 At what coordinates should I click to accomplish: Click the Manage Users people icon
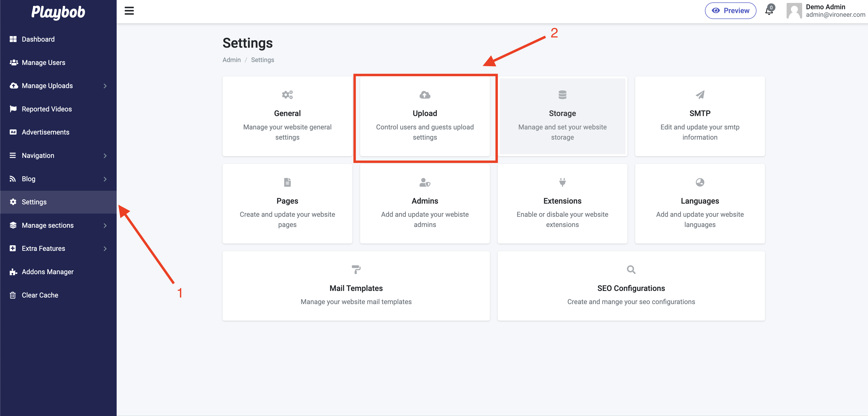point(13,63)
